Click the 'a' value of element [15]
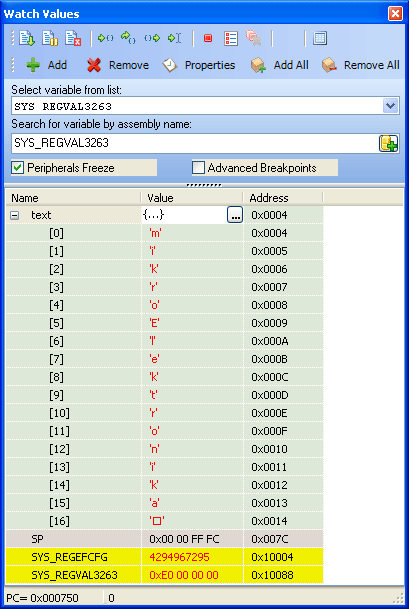 [x=155, y=503]
